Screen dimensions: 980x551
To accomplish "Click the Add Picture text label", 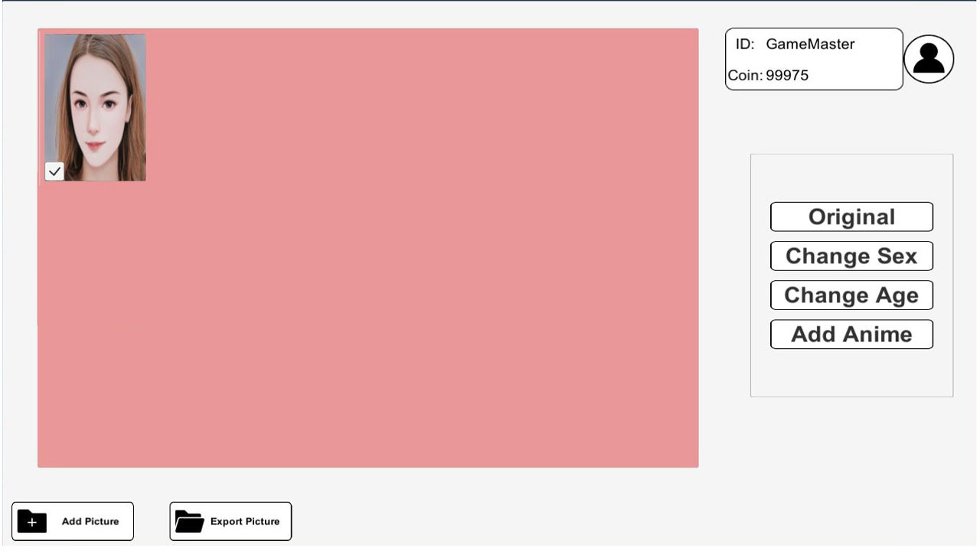I will [90, 521].
